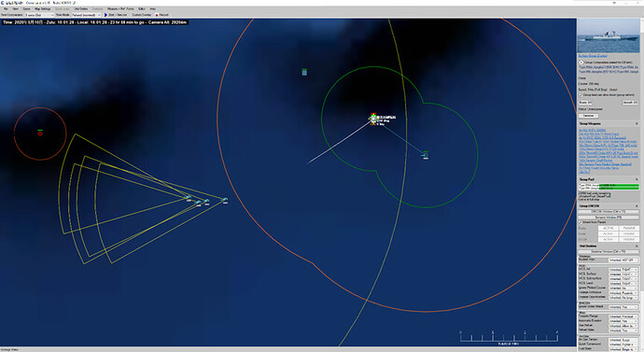Select the green cylinder marker on the map
The height and width of the screenshot is (352, 644).
click(x=304, y=72)
